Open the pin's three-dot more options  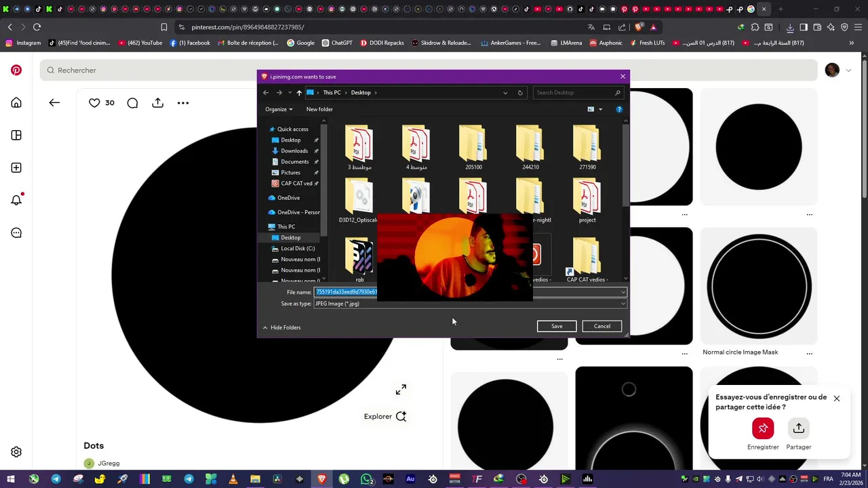[x=183, y=103]
